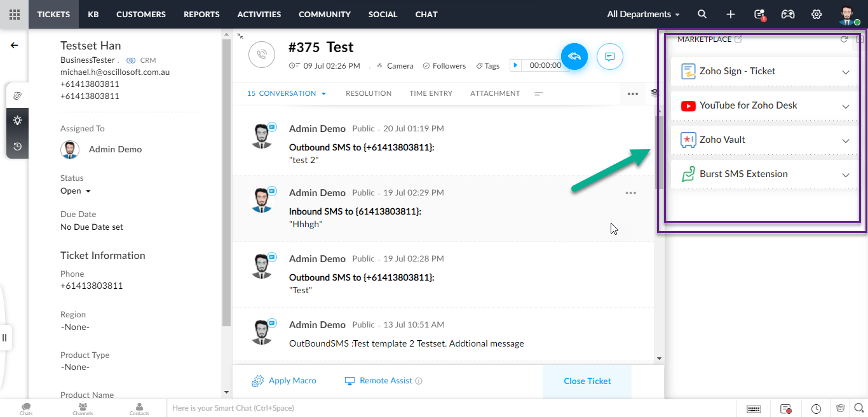868x417 pixels.
Task: Open Contacts in the bottom bar
Action: pyautogui.click(x=139, y=409)
